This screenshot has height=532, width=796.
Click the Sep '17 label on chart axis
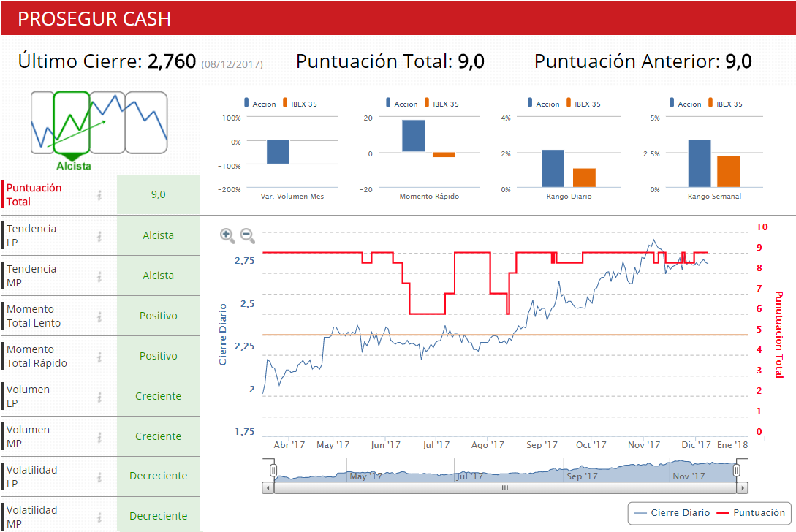(x=542, y=445)
